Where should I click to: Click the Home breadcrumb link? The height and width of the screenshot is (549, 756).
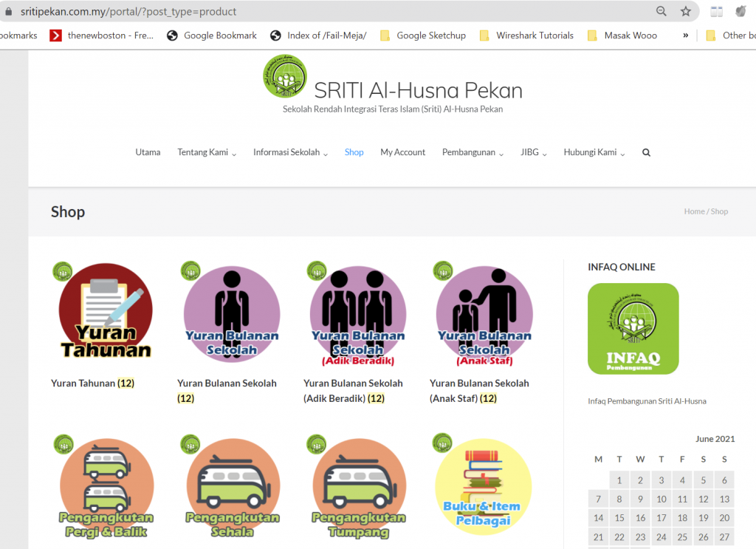click(x=694, y=211)
